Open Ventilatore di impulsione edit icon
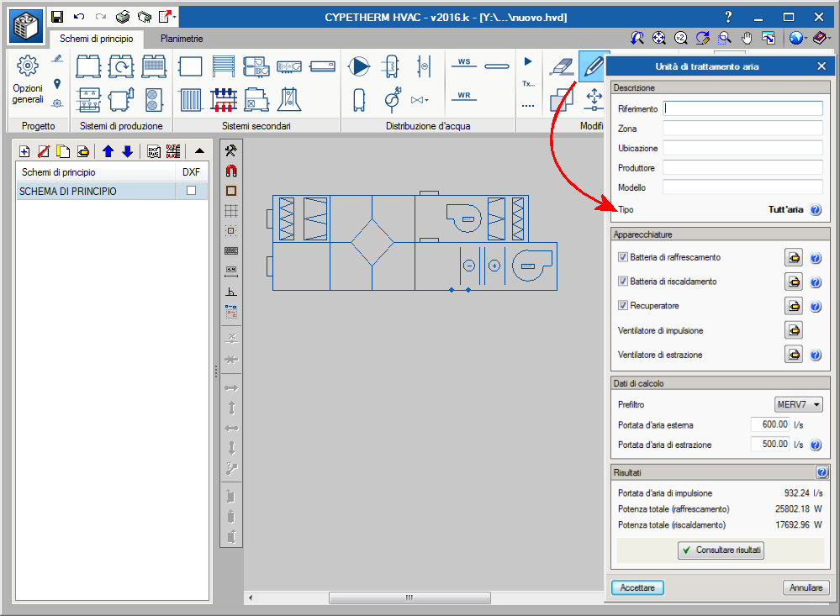Viewport: 840px width, 616px height. (794, 330)
